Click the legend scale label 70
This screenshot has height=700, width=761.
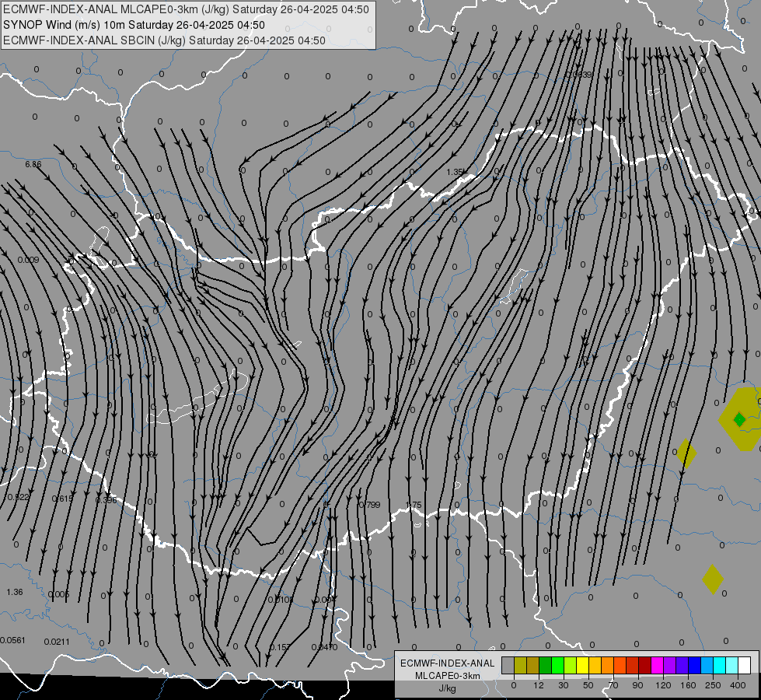click(x=613, y=685)
